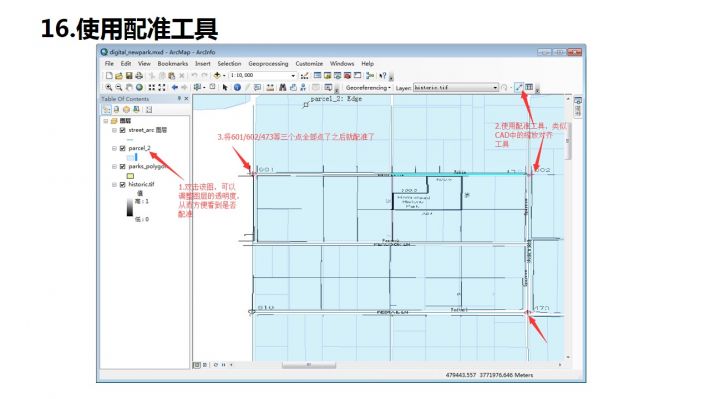Click the horizontal map scrollbar thumb
Viewport: 710px width, 399px height.
[309, 365]
